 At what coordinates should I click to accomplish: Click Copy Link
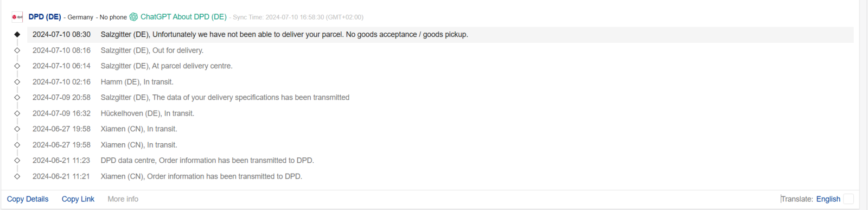[x=78, y=199]
